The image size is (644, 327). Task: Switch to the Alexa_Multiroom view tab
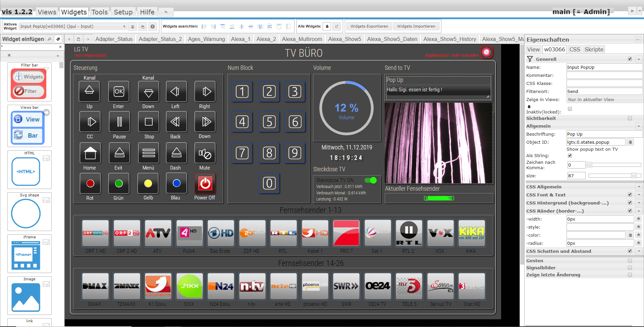(302, 39)
